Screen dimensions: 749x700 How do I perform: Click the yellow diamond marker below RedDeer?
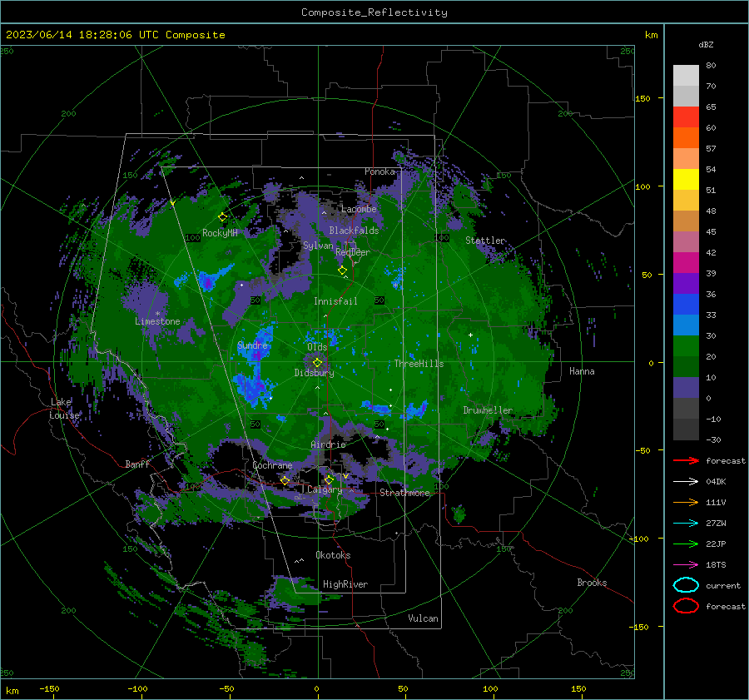pos(343,271)
